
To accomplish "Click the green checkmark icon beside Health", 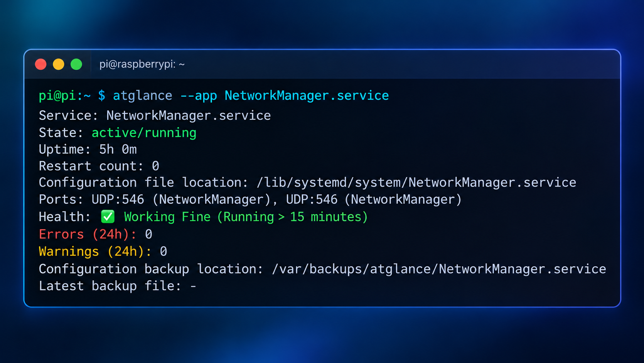I will [108, 217].
